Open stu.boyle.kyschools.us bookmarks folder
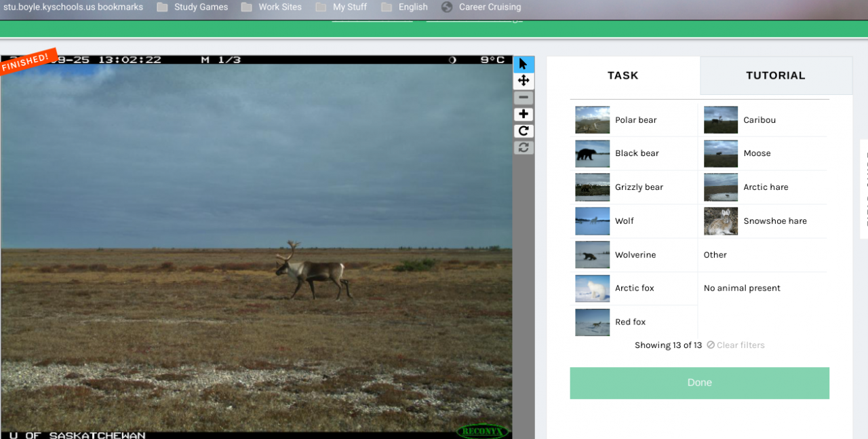The image size is (868, 439). (x=73, y=7)
